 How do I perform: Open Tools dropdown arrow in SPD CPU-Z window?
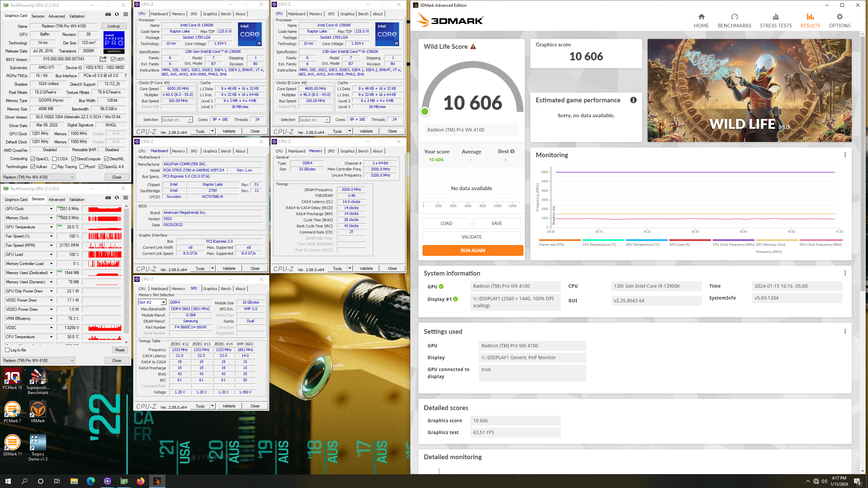click(x=212, y=406)
